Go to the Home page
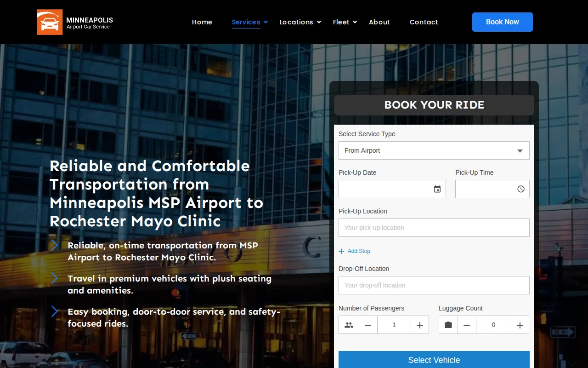 pyautogui.click(x=202, y=22)
